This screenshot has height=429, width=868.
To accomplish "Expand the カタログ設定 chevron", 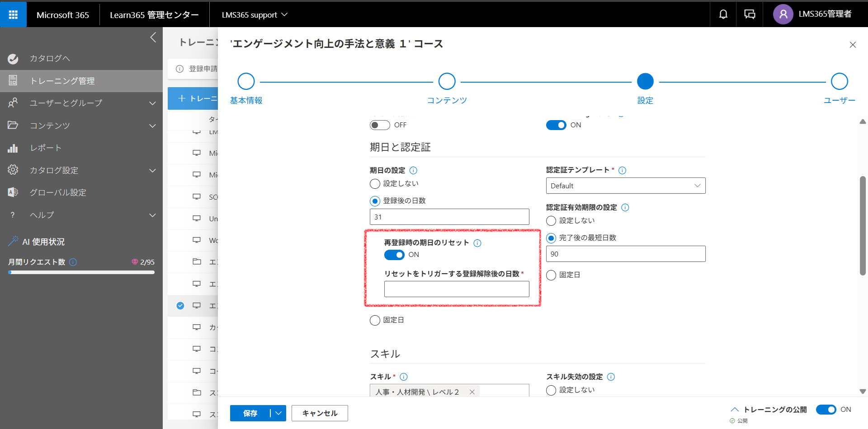I will [x=152, y=170].
